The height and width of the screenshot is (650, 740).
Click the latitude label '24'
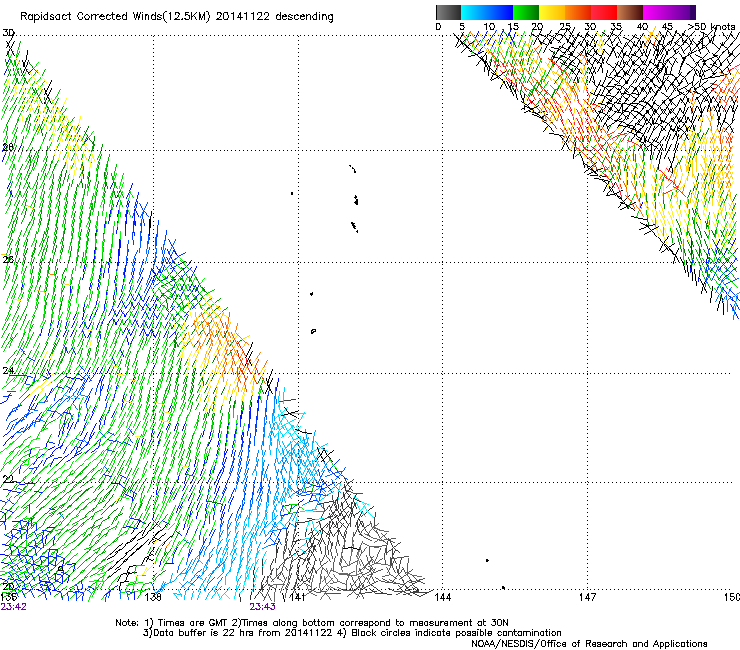point(8,371)
